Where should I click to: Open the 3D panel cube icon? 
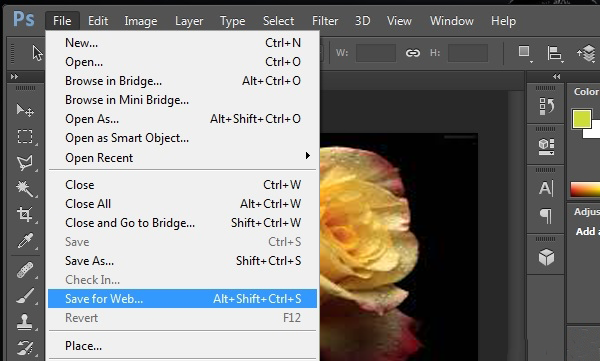tap(546, 257)
